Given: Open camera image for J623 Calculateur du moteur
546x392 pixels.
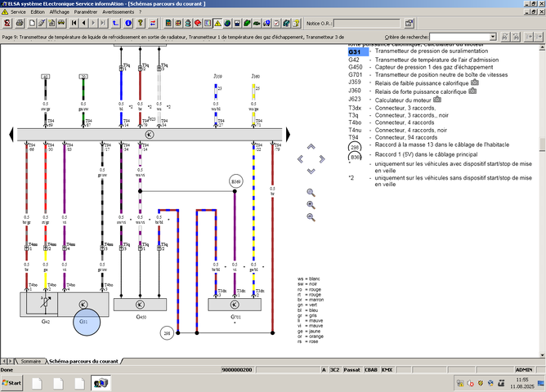Looking at the screenshot, I should click(437, 100).
